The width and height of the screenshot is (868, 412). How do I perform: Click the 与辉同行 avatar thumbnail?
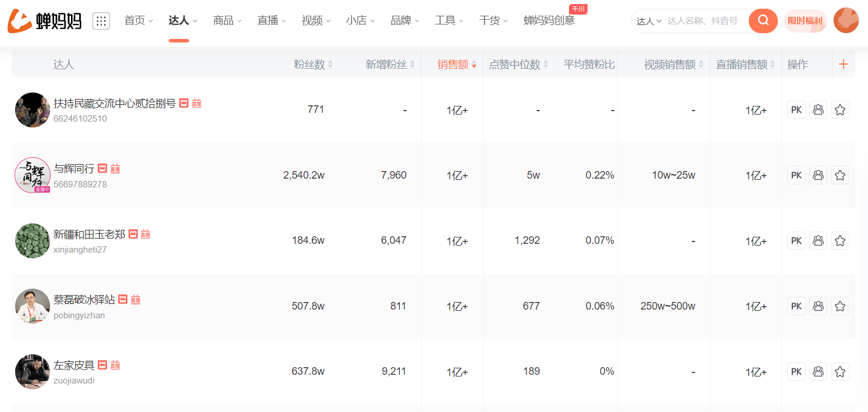click(33, 175)
